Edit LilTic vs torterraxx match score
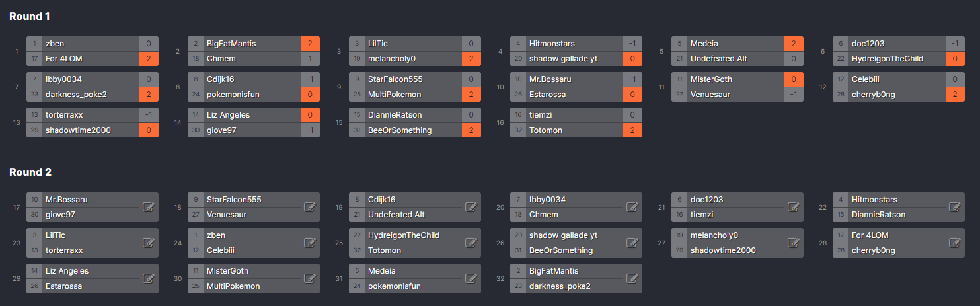Image resolution: width=980 pixels, height=306 pixels. tap(149, 243)
